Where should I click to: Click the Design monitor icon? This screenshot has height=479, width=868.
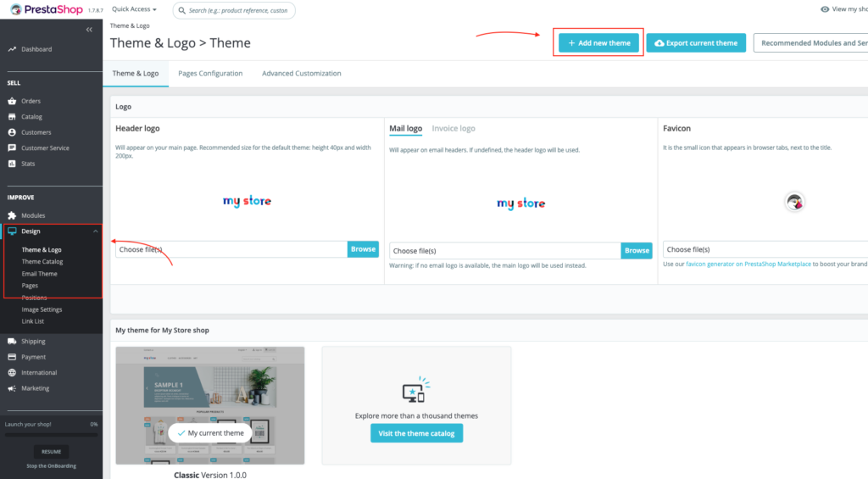point(12,231)
